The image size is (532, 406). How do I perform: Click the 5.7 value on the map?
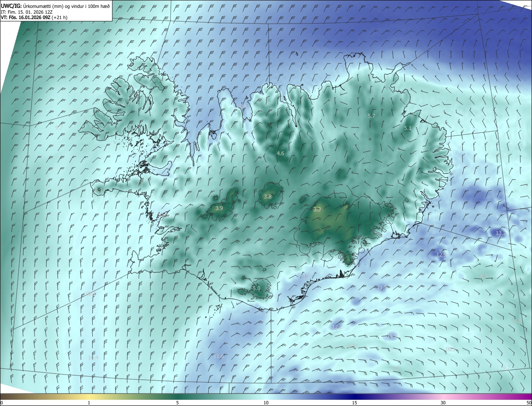pyautogui.click(x=372, y=116)
